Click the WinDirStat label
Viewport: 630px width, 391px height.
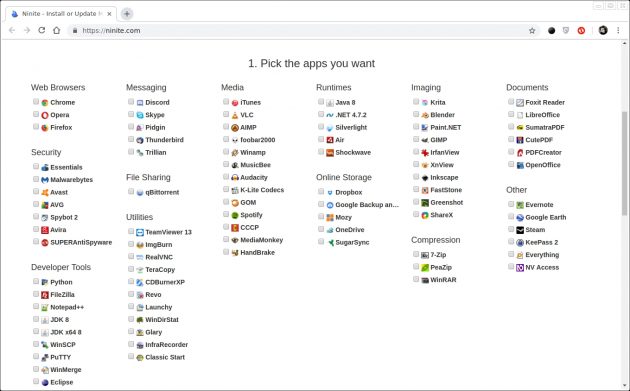pyautogui.click(x=162, y=320)
